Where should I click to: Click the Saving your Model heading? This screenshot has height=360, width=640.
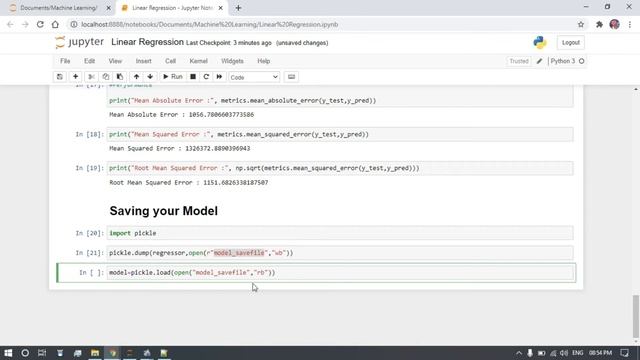(163, 211)
